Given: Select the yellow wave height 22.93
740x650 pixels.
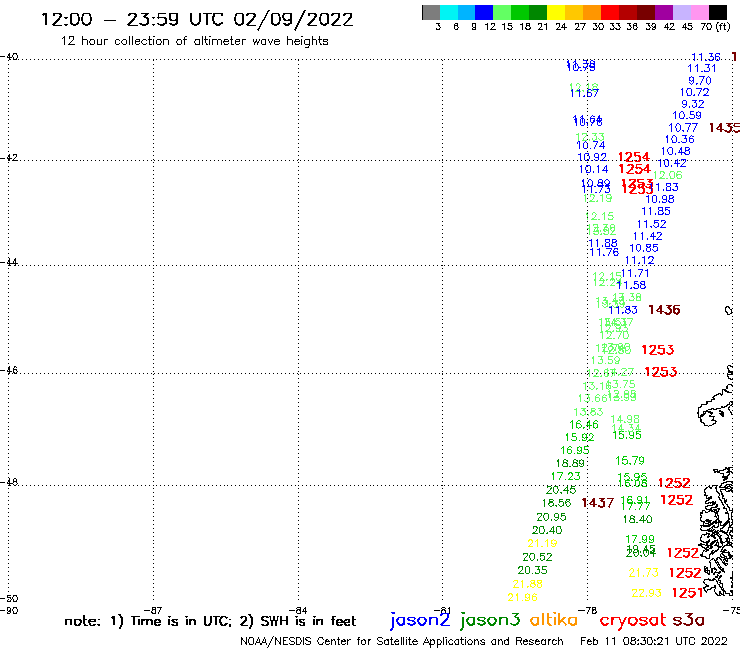Looking at the screenshot, I should (647, 593).
